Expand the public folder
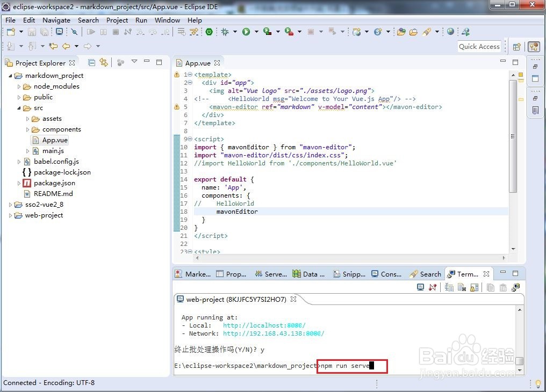Viewport: 546px width, 392px height. point(19,97)
